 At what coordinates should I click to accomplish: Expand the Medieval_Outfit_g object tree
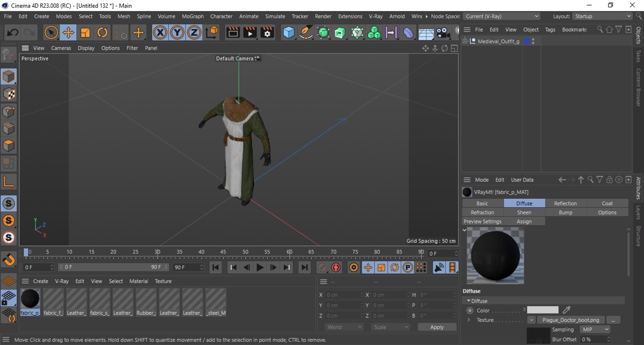click(465, 41)
